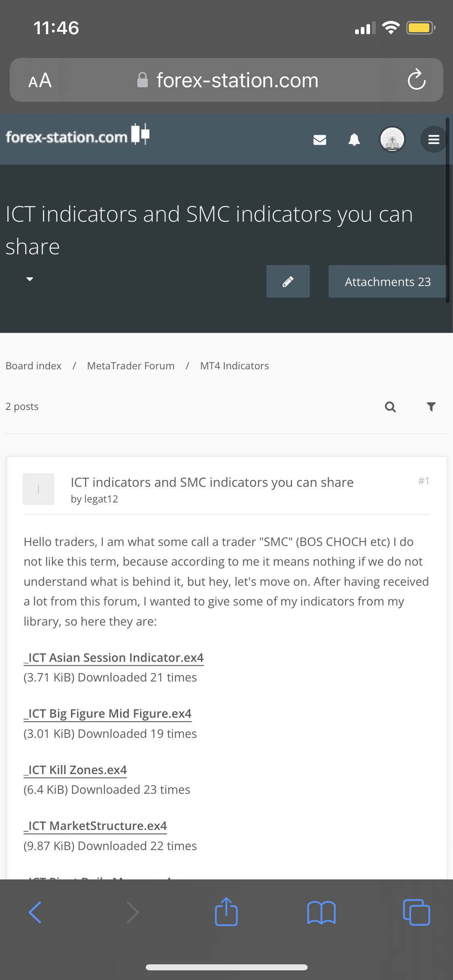This screenshot has width=453, height=980.
Task: Show Safari open tabs
Action: (x=416, y=912)
